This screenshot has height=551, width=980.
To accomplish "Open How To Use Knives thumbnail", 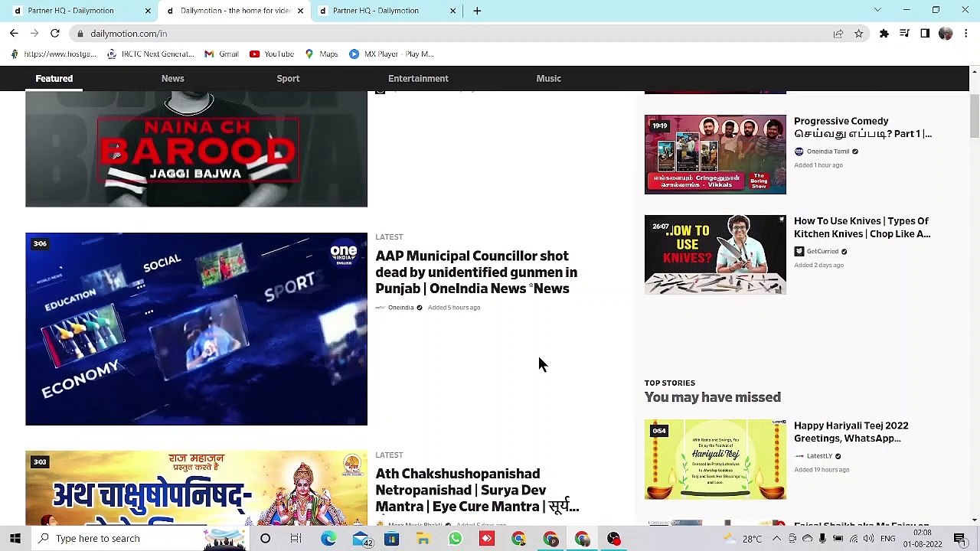I will 715,255.
